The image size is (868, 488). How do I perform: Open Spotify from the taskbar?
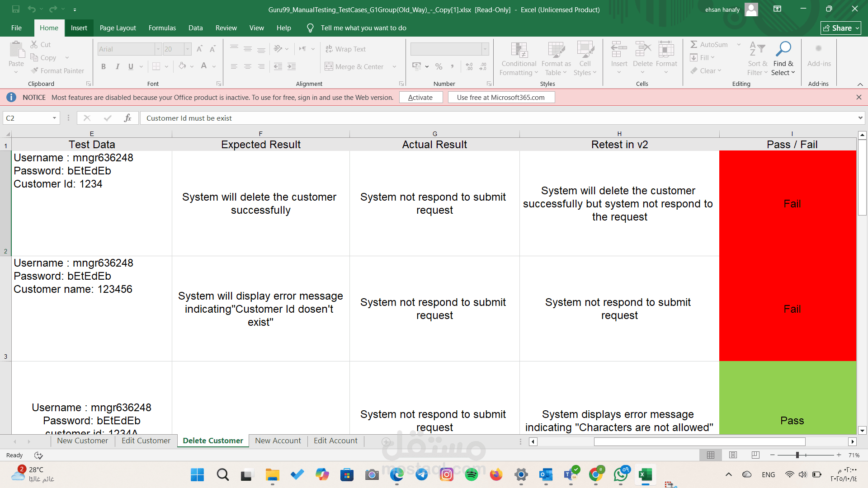coord(471,474)
